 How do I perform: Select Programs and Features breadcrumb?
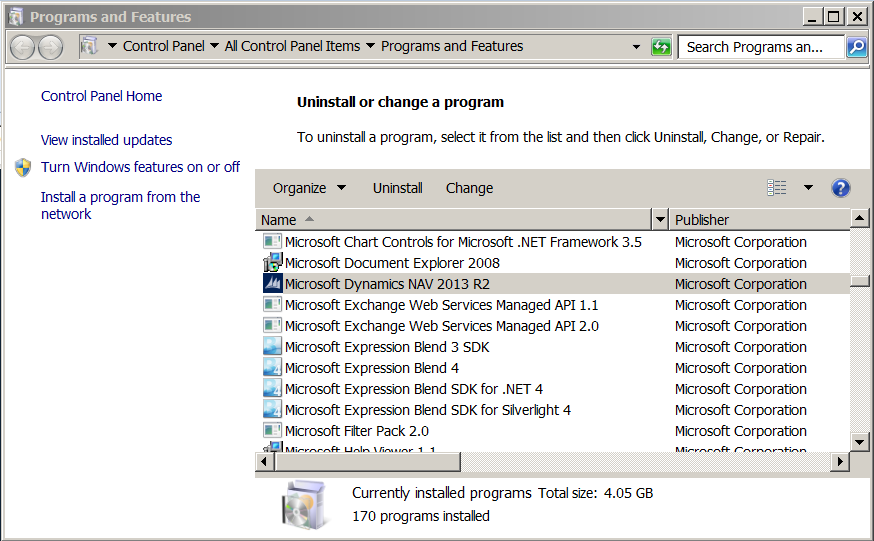coord(452,46)
